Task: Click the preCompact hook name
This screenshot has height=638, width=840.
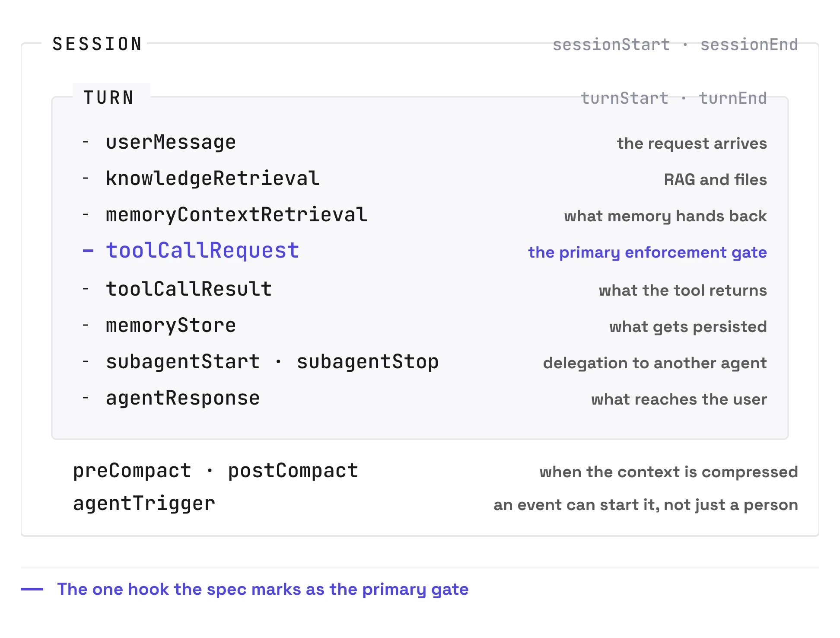Action: [132, 471]
